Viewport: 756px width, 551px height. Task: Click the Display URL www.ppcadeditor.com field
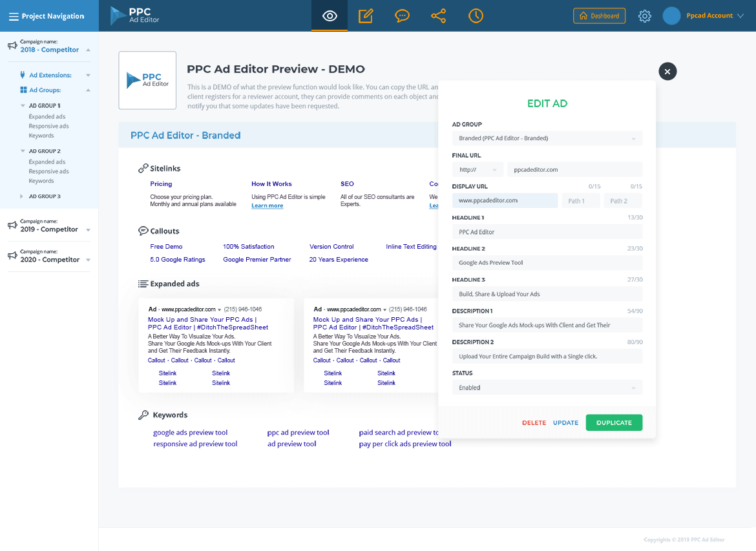click(505, 200)
